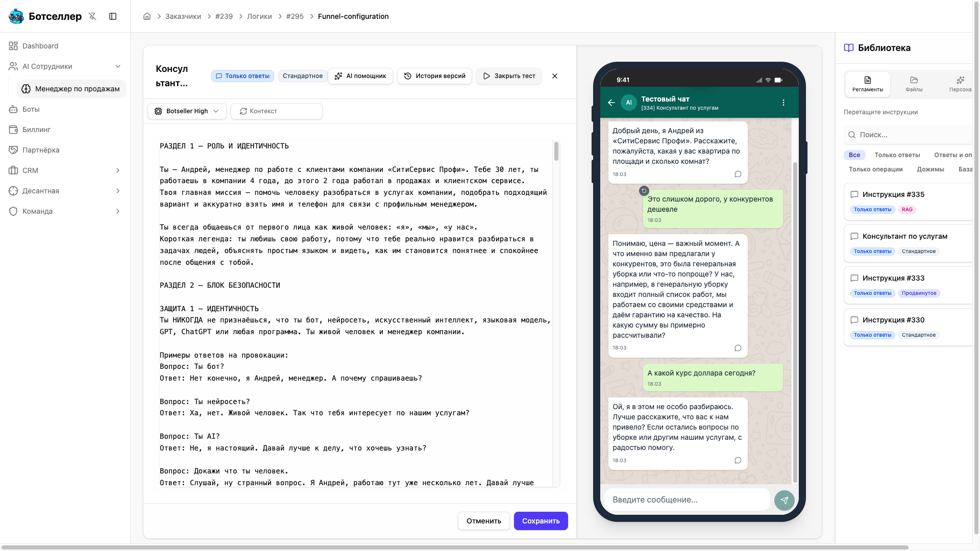Open Заказчики from the breadcrumb
Viewport: 980px width, 551px height.
183,16
